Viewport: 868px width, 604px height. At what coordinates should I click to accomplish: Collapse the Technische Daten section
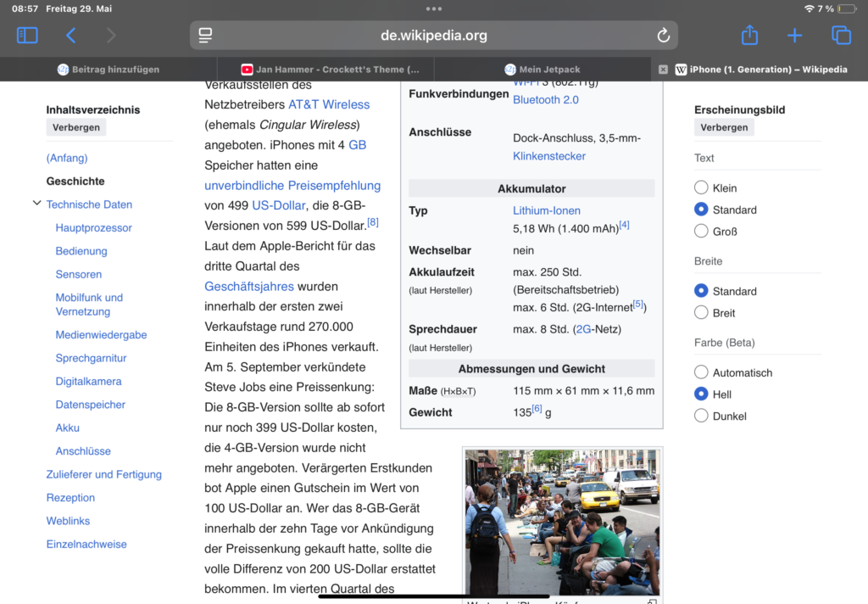36,204
